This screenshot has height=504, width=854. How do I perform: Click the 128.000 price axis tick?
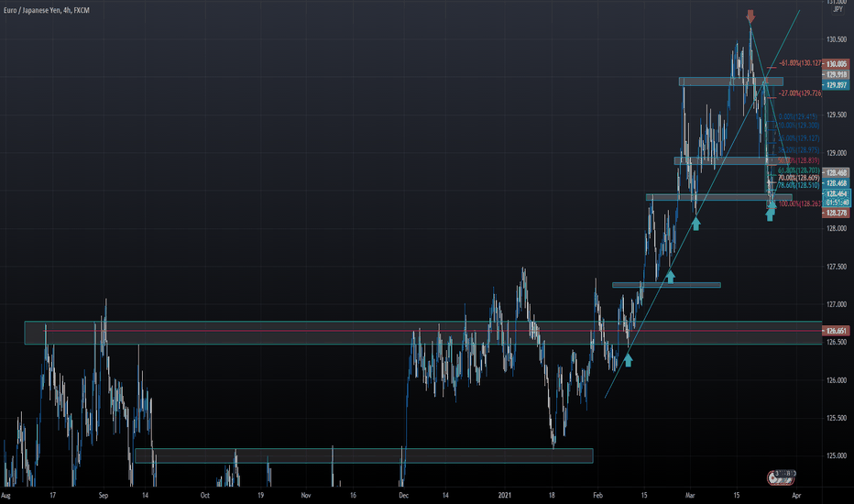[837, 228]
